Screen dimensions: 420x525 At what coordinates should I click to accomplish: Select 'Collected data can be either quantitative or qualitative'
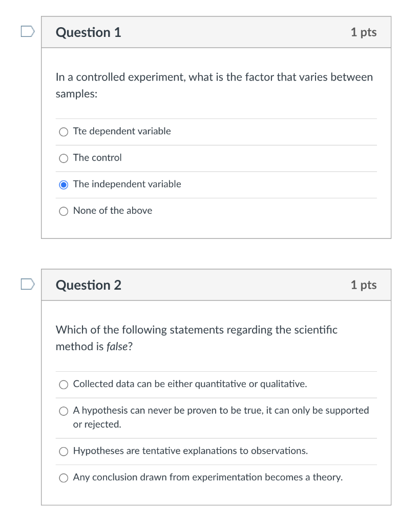coord(64,384)
